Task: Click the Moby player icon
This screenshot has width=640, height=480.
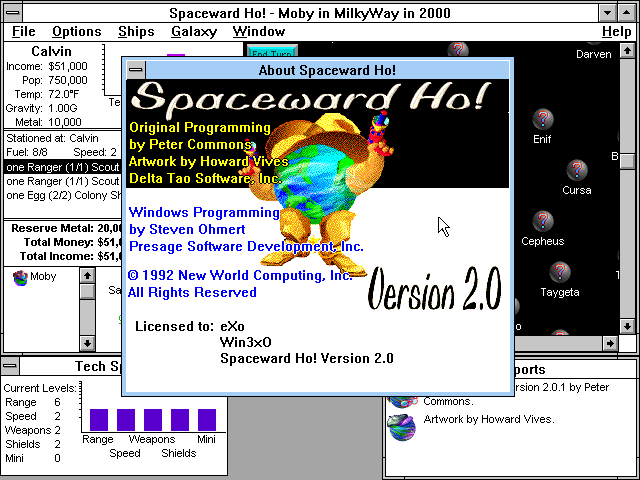Action: pos(20,278)
